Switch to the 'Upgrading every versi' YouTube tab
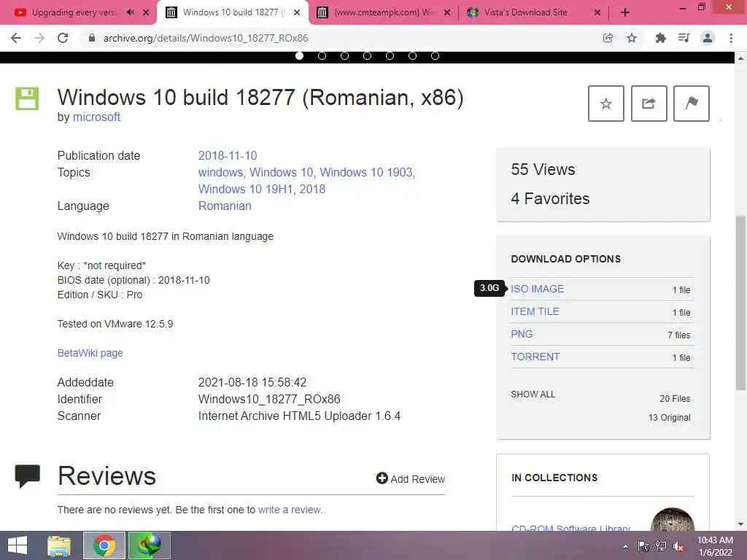This screenshot has width=747, height=560. (x=73, y=12)
